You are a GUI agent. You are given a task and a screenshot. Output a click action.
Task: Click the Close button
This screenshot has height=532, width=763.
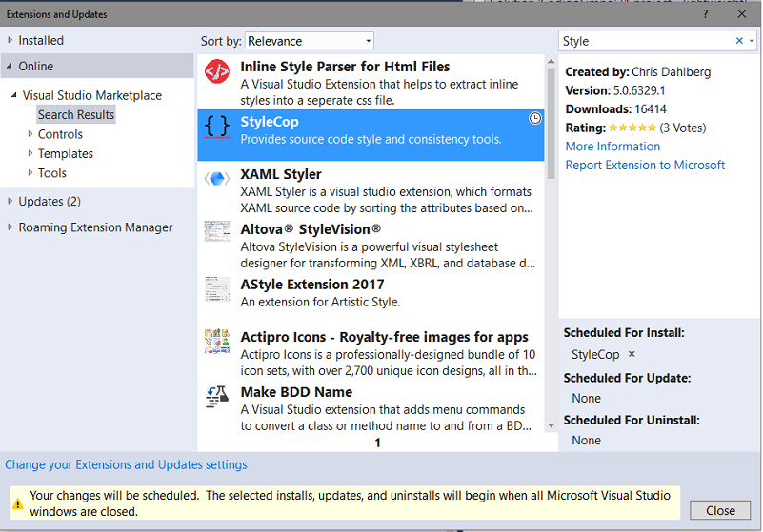click(720, 510)
